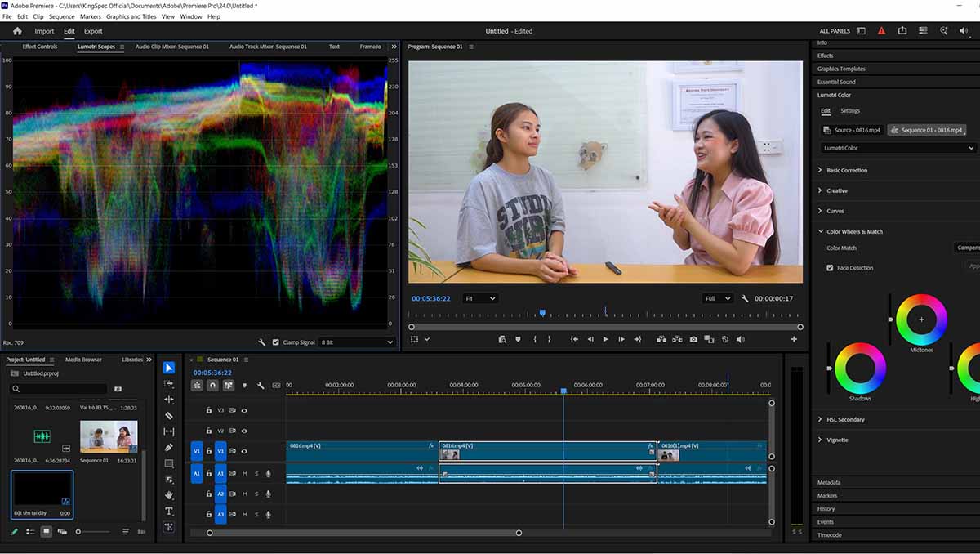Expand the HSL Secondary section
The height and width of the screenshot is (554, 980).
click(845, 419)
